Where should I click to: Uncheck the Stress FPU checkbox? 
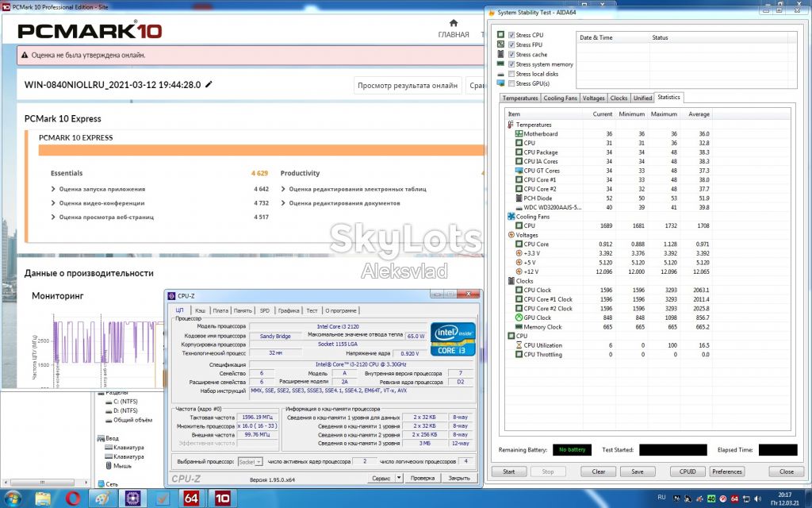[x=511, y=44]
